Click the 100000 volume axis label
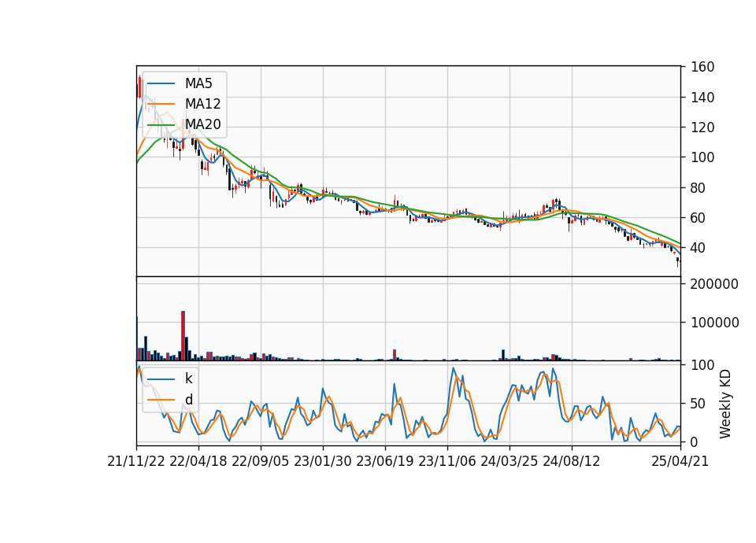The width and height of the screenshot is (756, 543). click(714, 323)
